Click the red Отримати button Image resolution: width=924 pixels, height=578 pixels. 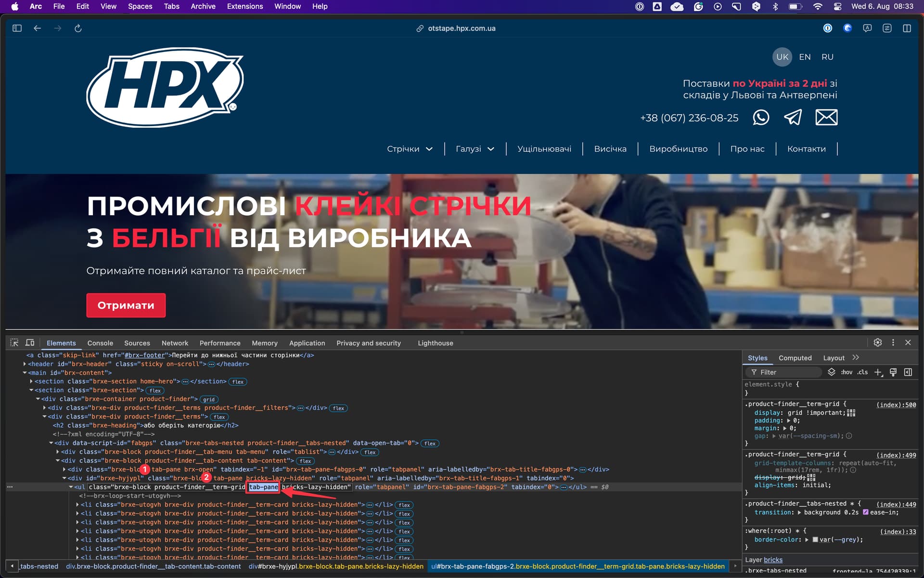coord(126,305)
